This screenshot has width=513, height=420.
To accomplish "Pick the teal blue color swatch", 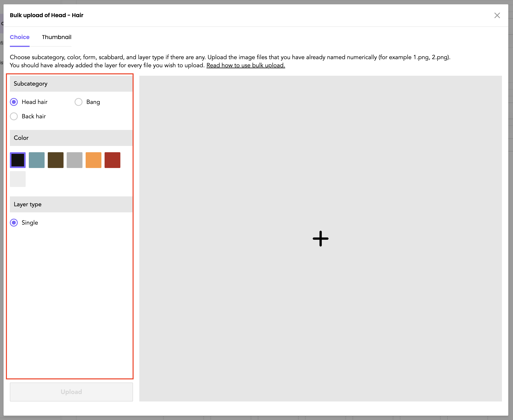I will 37,160.
